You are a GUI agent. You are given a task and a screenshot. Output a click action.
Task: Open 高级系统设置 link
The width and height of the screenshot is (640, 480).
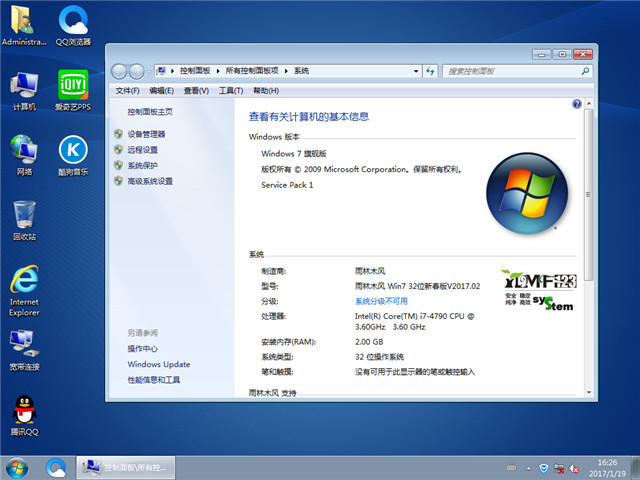coord(150,181)
